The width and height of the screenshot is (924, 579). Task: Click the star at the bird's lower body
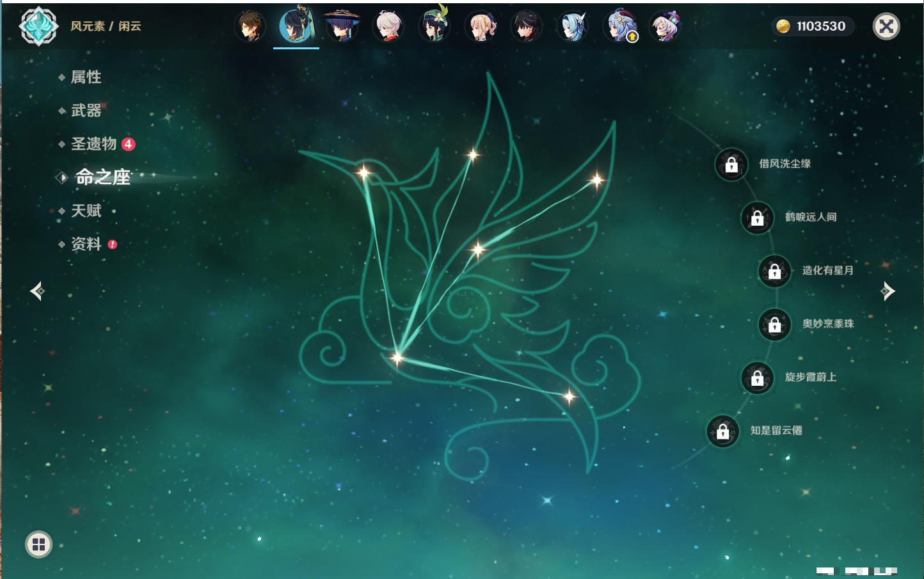point(397,358)
